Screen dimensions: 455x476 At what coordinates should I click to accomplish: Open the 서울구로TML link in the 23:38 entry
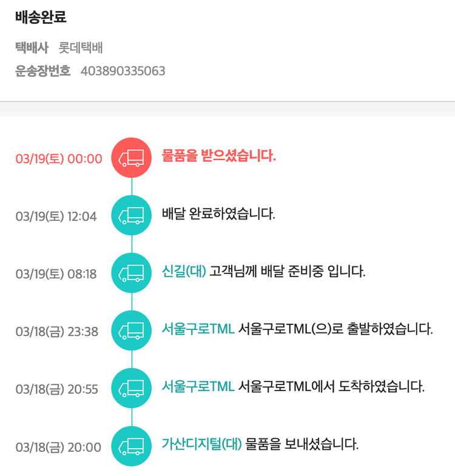tap(198, 329)
